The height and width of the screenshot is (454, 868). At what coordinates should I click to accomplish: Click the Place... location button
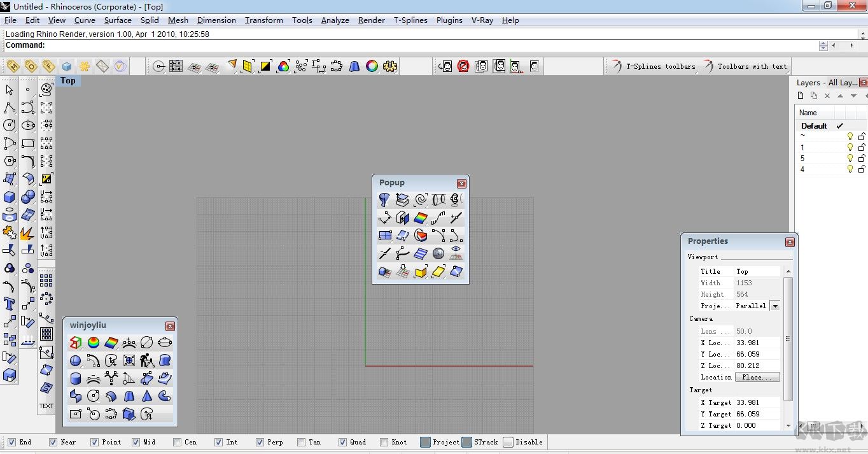(x=757, y=377)
